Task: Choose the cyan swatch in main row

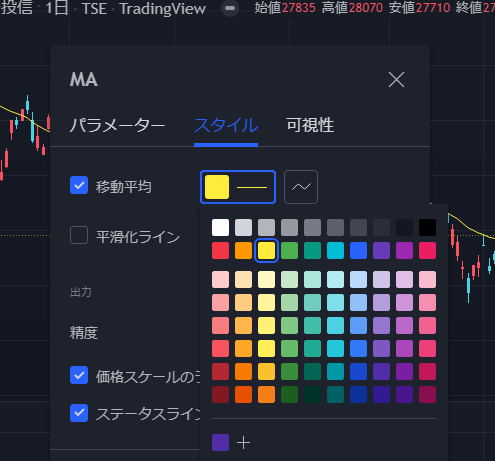Action: point(335,250)
